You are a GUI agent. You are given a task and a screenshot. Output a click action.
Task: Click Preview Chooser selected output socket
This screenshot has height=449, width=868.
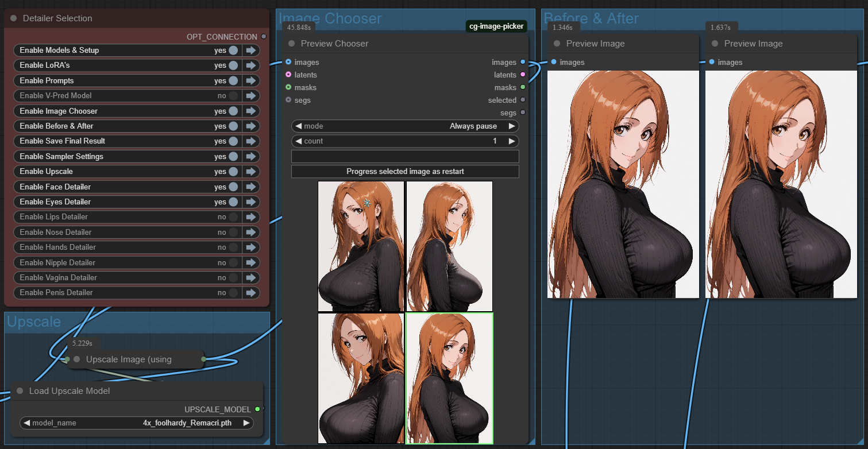coord(522,100)
